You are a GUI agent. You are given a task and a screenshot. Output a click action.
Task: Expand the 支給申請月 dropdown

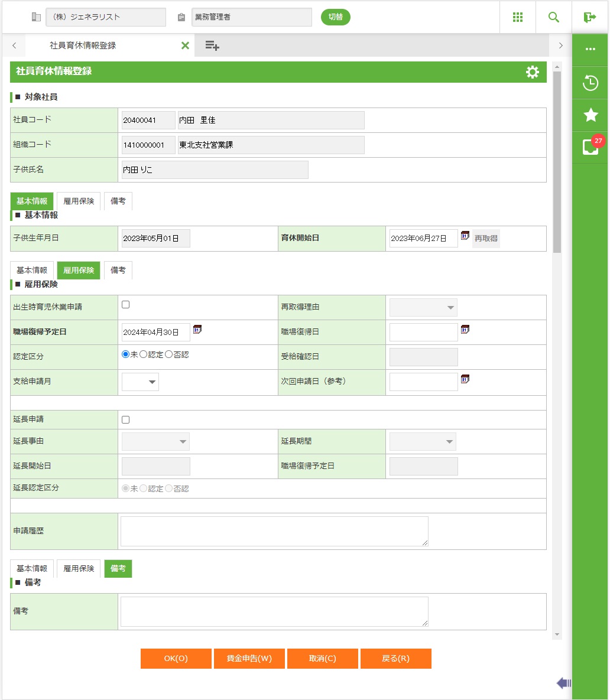click(x=141, y=382)
